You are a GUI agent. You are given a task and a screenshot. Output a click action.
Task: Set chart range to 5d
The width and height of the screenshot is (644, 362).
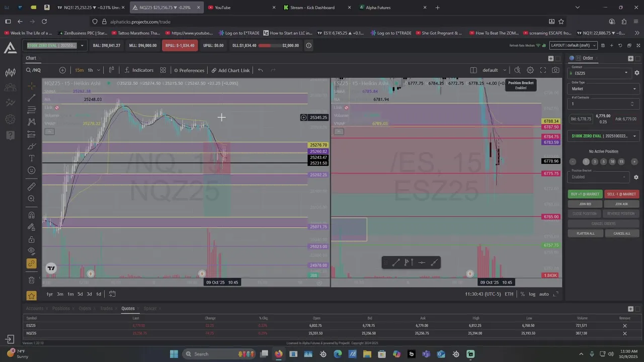(79, 294)
